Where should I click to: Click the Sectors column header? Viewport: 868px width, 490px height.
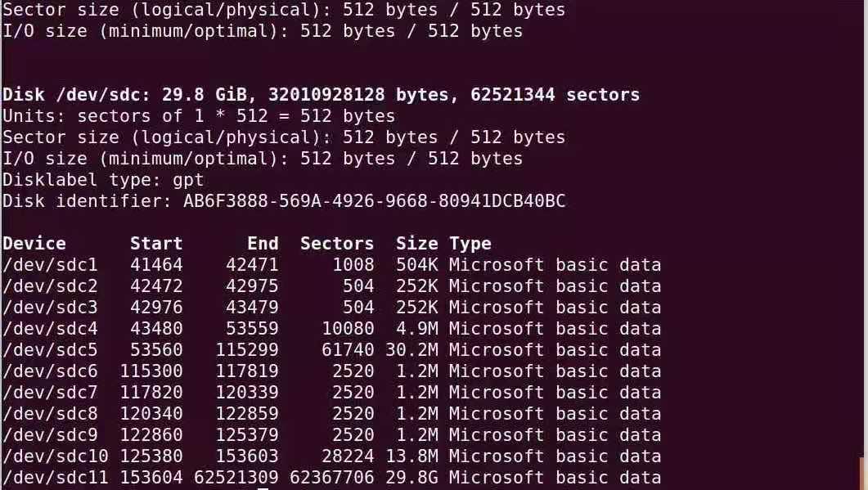click(x=337, y=244)
